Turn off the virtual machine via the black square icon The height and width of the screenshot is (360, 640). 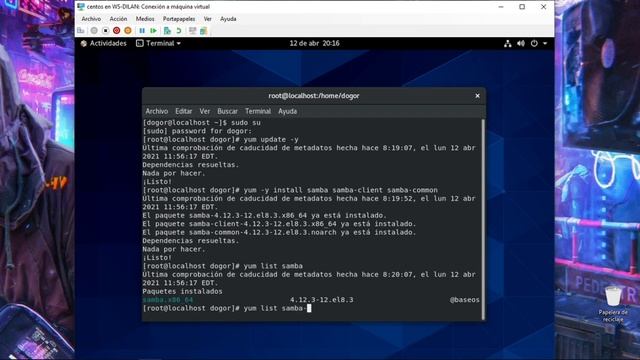[x=105, y=31]
